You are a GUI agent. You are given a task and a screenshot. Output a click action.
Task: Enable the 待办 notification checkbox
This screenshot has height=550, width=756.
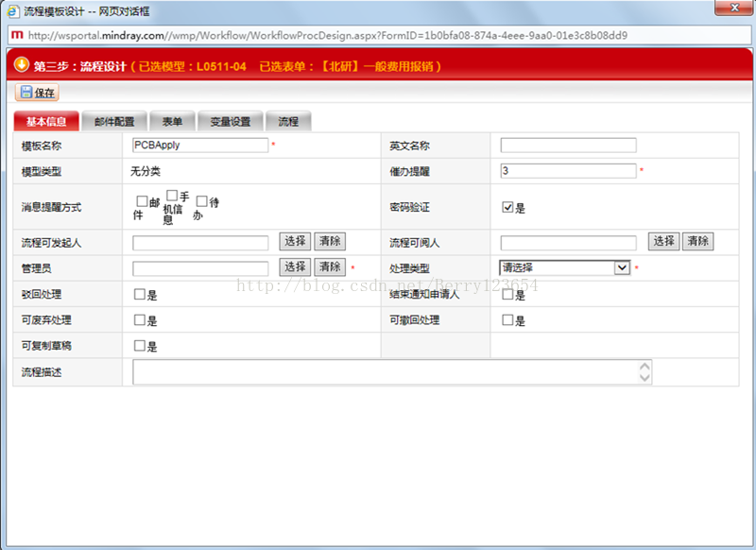(x=202, y=201)
